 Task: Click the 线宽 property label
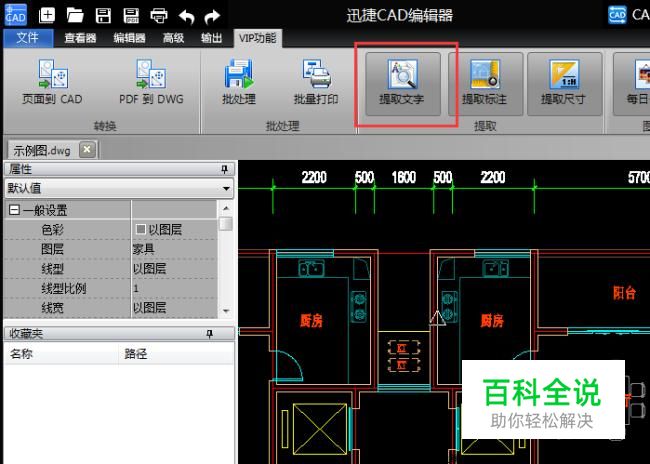click(x=52, y=308)
